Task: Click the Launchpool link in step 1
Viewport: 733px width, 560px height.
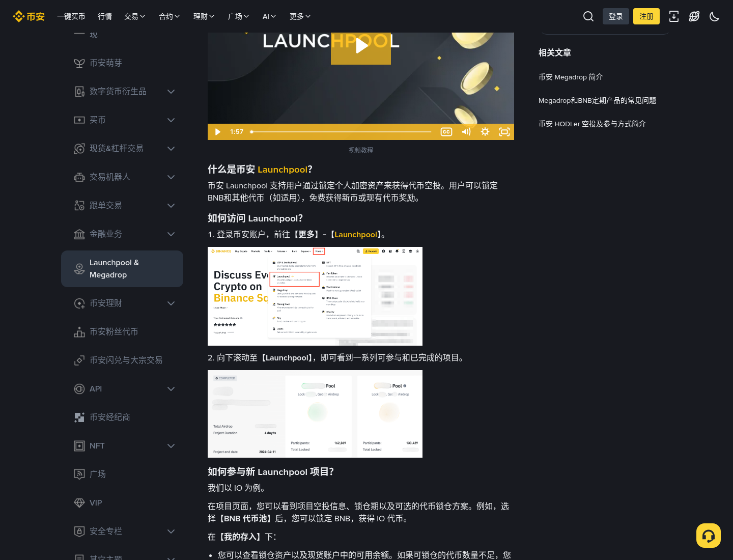Action: click(356, 235)
